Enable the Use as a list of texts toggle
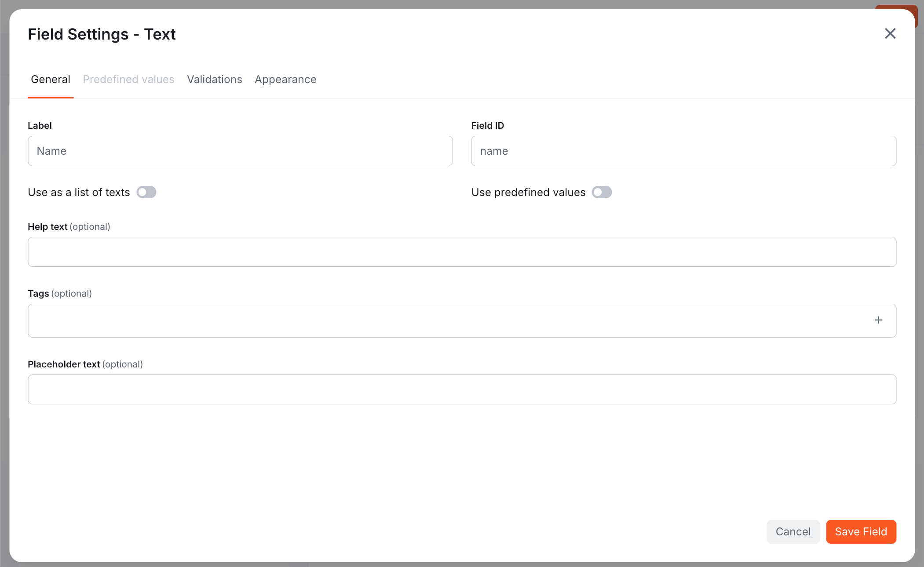924x567 pixels. (x=146, y=192)
